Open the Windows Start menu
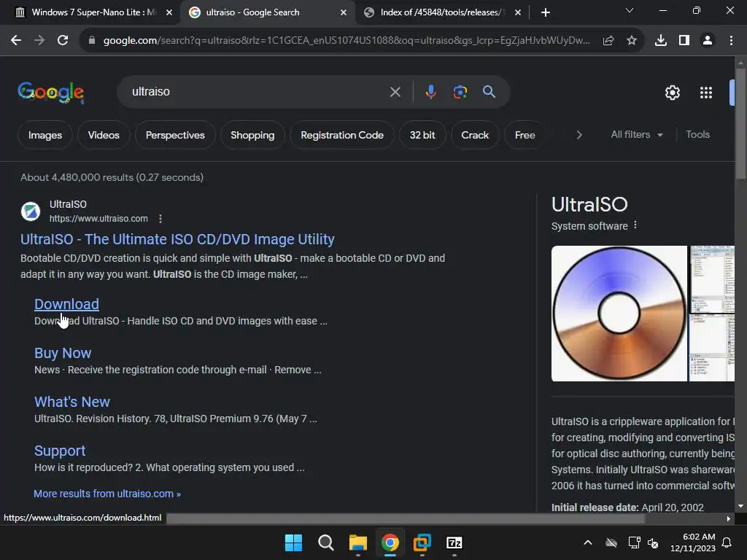This screenshot has width=747, height=560. [x=293, y=542]
